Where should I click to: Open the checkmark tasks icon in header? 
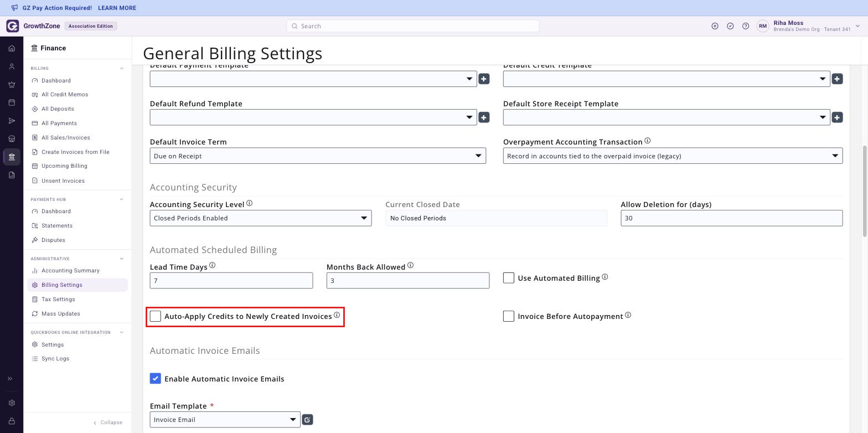pyautogui.click(x=730, y=26)
